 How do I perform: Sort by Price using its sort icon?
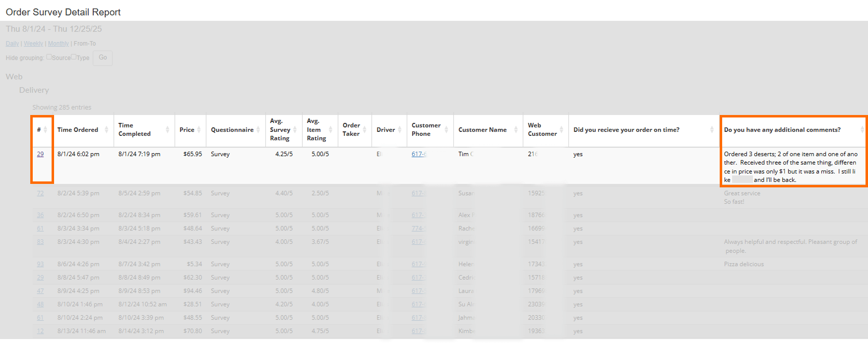click(x=199, y=130)
